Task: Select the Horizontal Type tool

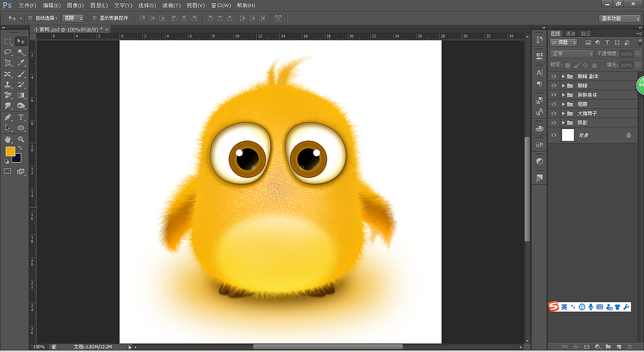Action: [x=21, y=117]
